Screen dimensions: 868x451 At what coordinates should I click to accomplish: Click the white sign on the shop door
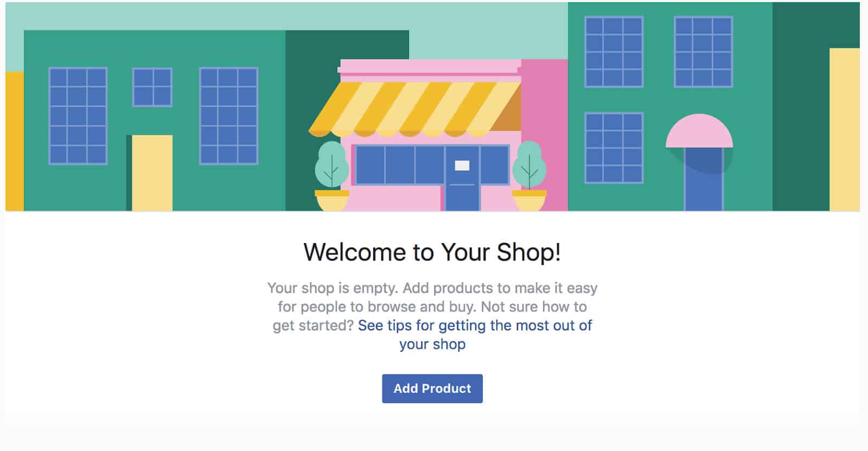tap(462, 166)
